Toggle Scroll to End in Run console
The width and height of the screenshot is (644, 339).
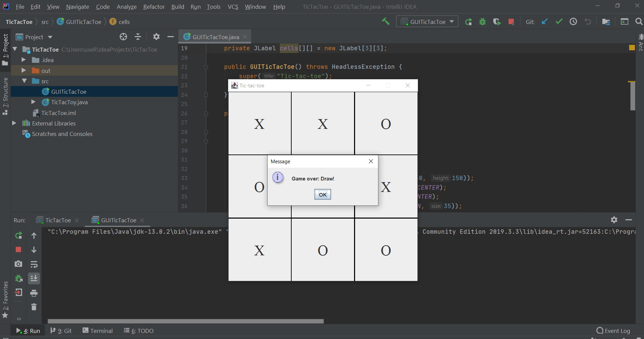(x=34, y=278)
